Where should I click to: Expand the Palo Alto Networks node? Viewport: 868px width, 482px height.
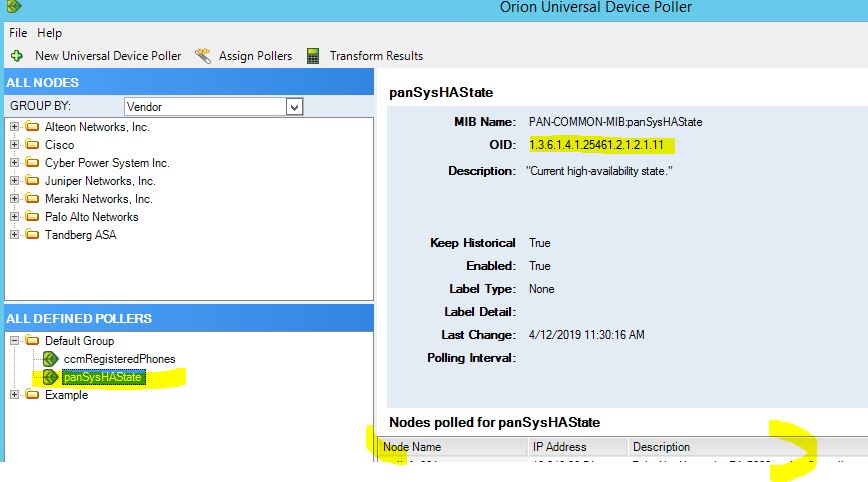(14, 216)
